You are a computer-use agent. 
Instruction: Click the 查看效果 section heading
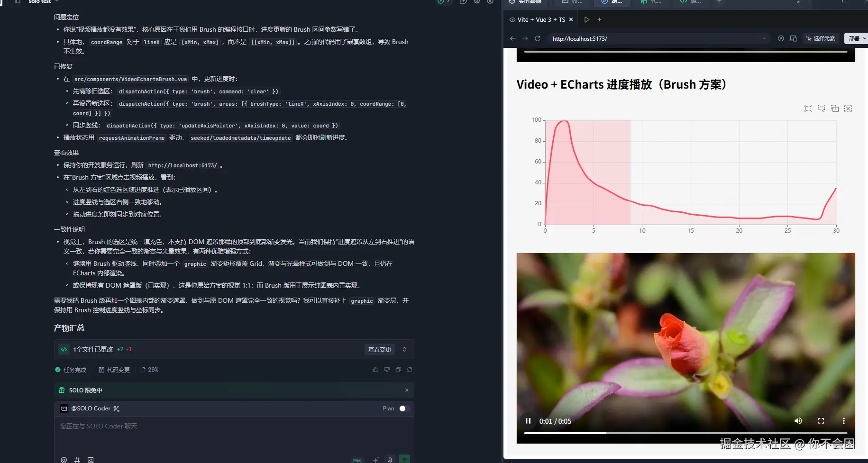coord(66,153)
